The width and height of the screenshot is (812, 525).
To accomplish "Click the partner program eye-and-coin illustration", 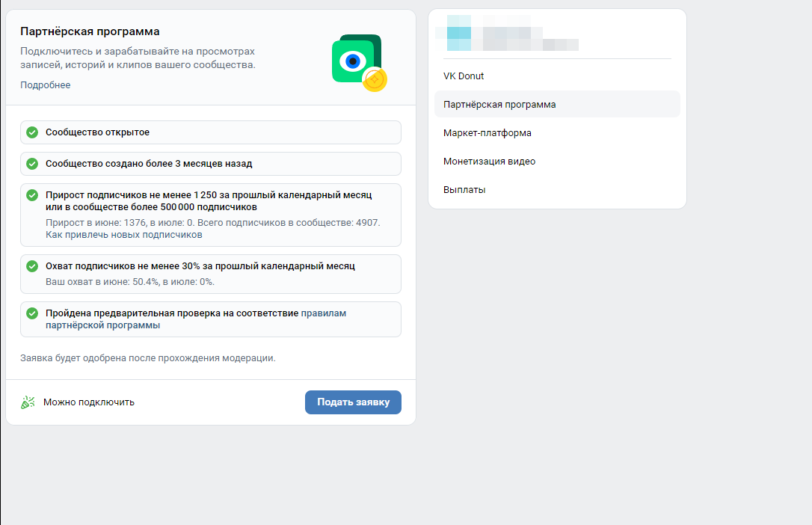I will [x=359, y=63].
